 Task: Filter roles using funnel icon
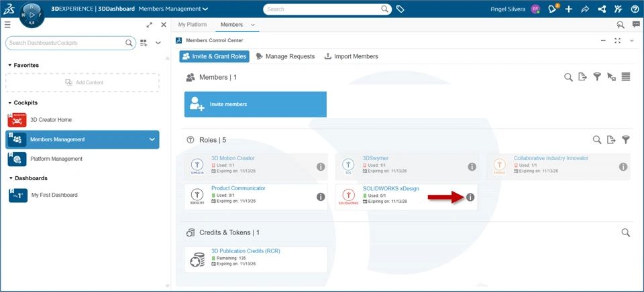click(625, 140)
